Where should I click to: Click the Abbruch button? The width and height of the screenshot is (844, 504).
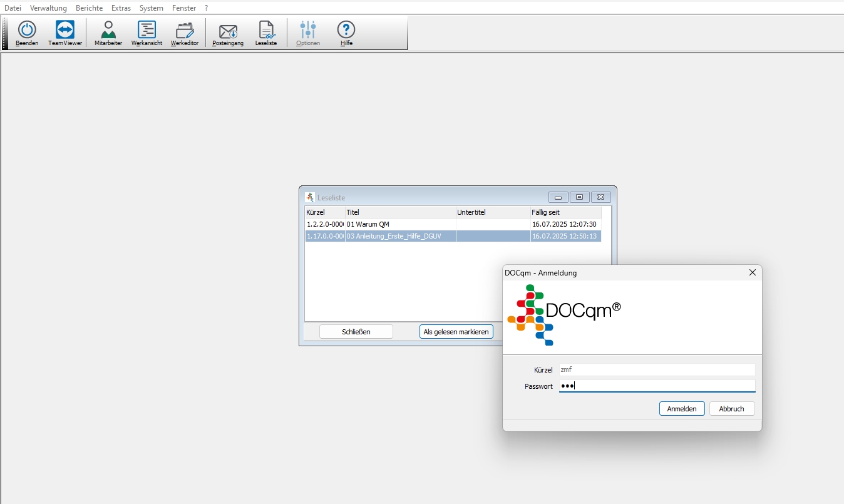731,408
